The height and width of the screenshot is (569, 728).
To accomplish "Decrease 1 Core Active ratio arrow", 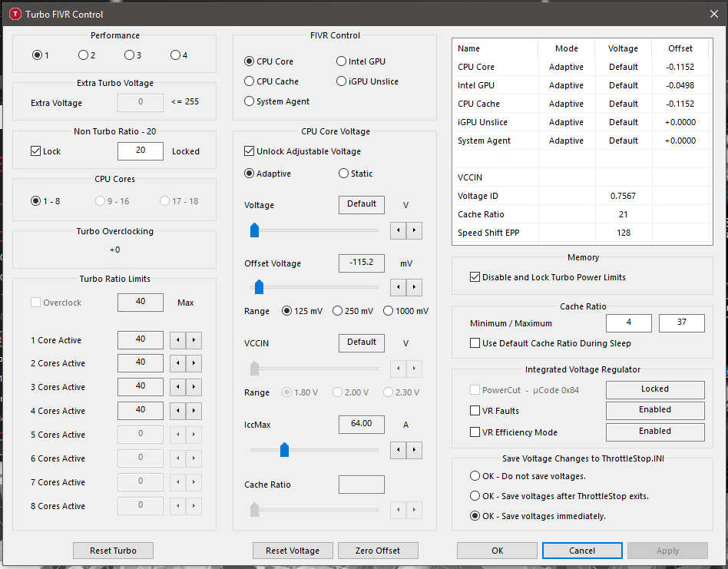I will pos(178,340).
